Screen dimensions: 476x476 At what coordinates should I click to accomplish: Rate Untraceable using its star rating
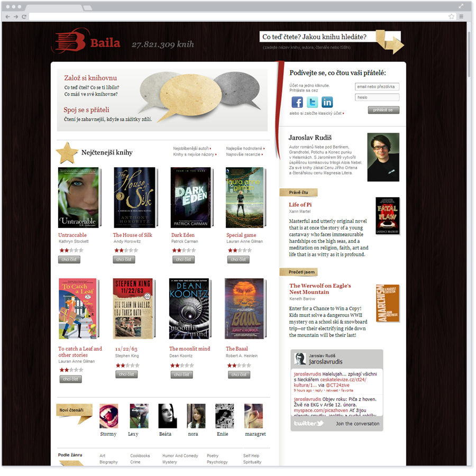click(x=71, y=250)
